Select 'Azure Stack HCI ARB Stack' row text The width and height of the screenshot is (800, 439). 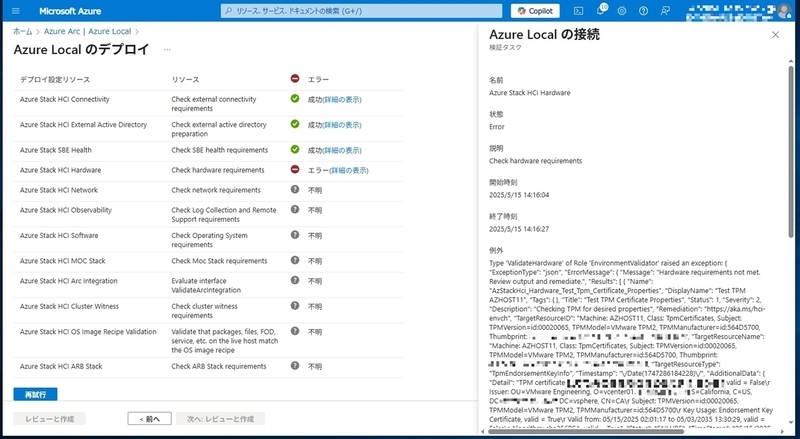(61, 367)
